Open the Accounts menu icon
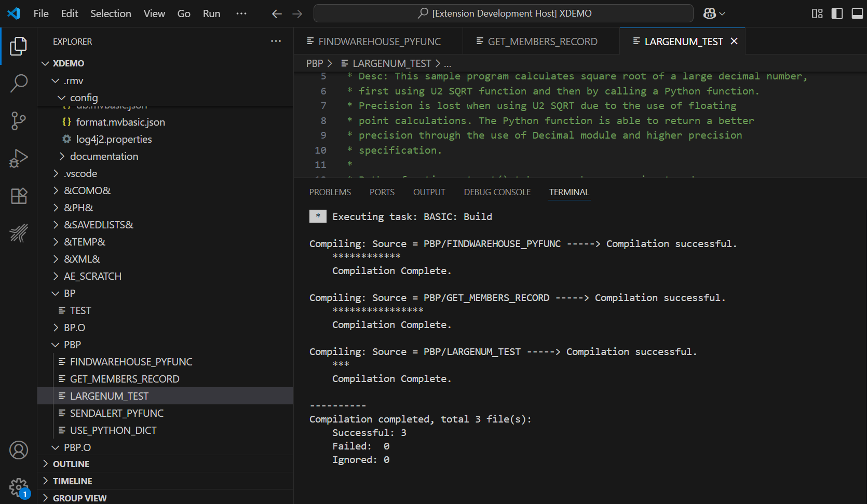This screenshot has height=504, width=867. [x=19, y=450]
